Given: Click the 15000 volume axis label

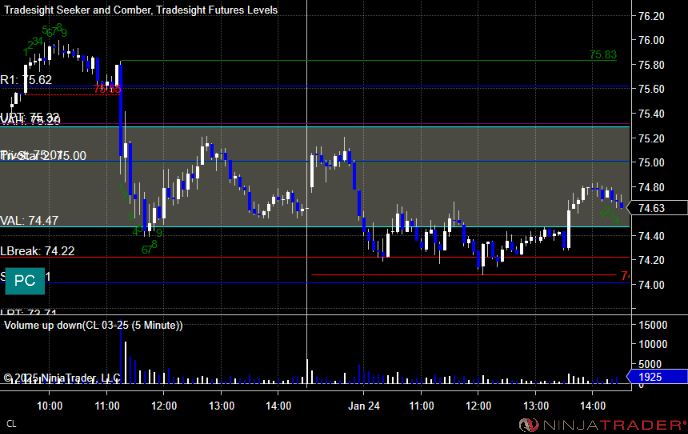Looking at the screenshot, I should (x=653, y=326).
